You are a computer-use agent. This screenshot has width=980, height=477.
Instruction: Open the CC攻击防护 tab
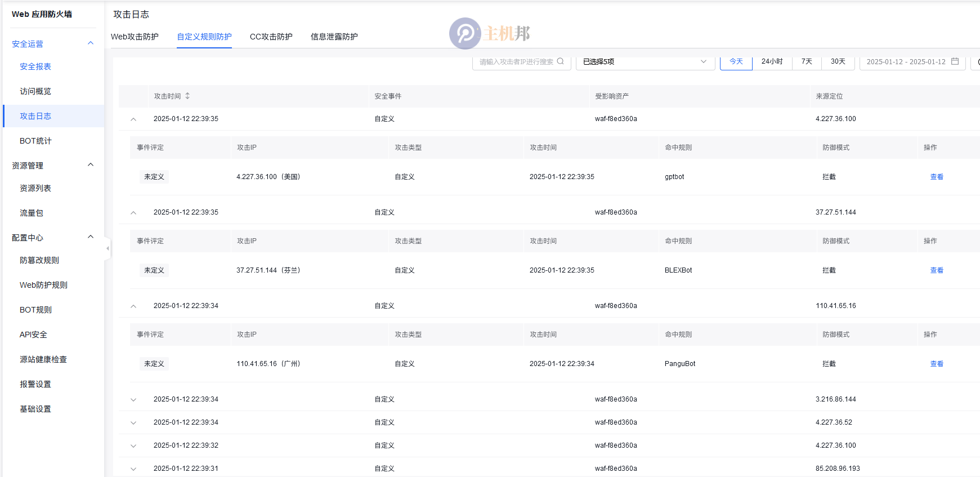point(271,37)
